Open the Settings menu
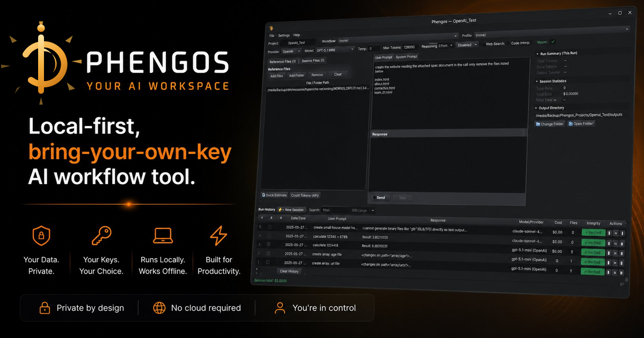 (283, 35)
